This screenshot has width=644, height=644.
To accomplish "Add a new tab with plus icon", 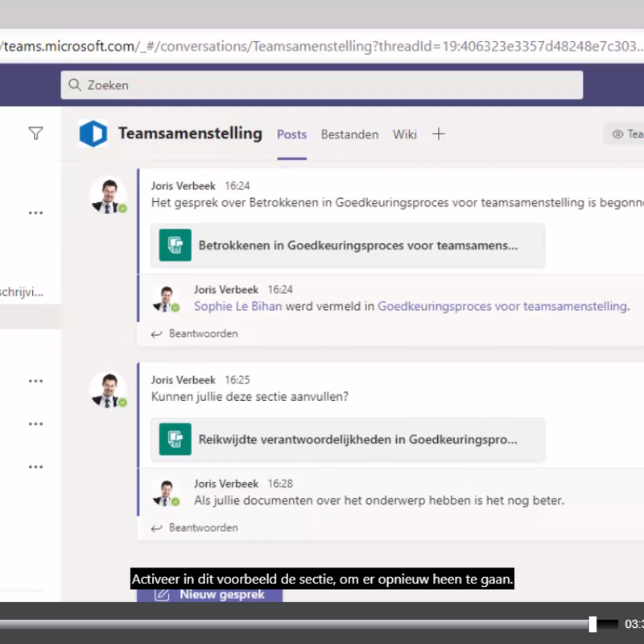I will pos(438,134).
